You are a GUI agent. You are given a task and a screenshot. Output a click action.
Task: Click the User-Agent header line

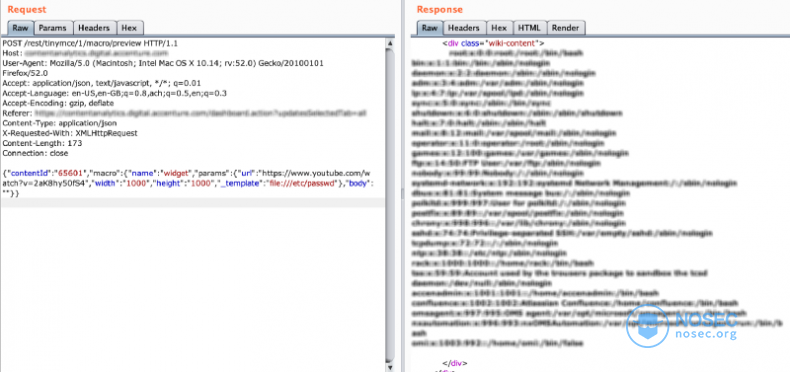pos(162,63)
